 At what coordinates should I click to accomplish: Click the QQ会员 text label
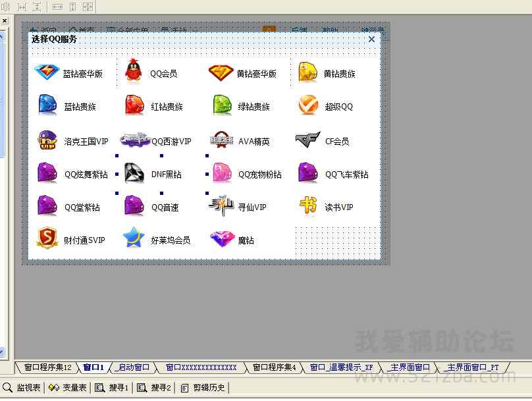coord(164,74)
